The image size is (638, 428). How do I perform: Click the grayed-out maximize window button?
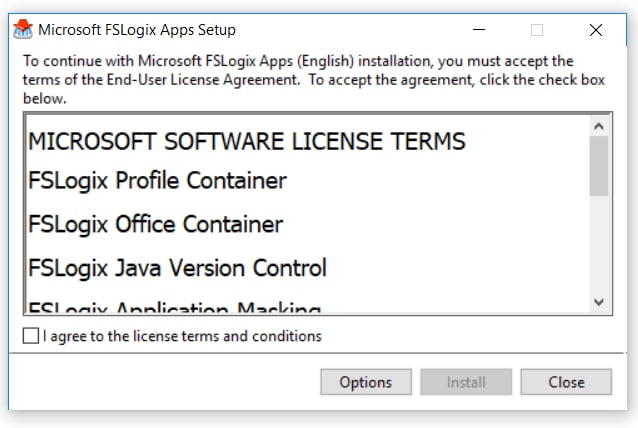point(537,30)
